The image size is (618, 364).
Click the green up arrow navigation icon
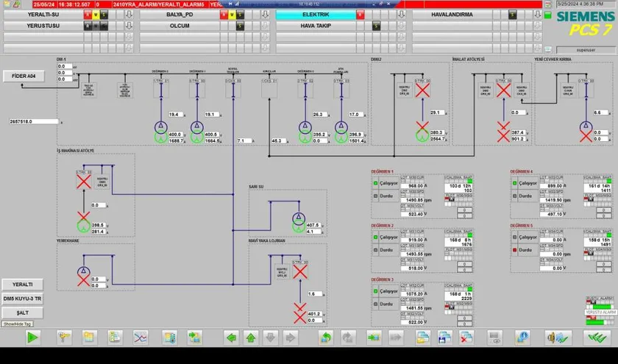251,338
